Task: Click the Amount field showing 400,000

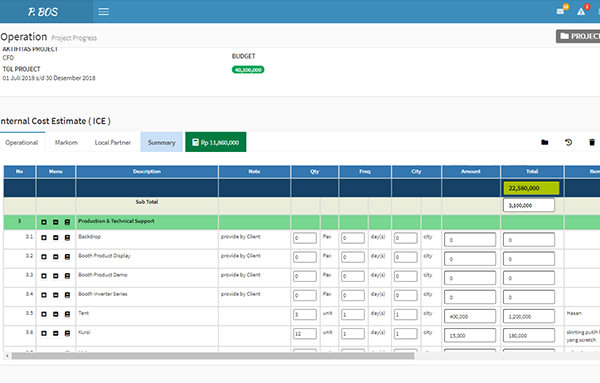Action: (470, 316)
